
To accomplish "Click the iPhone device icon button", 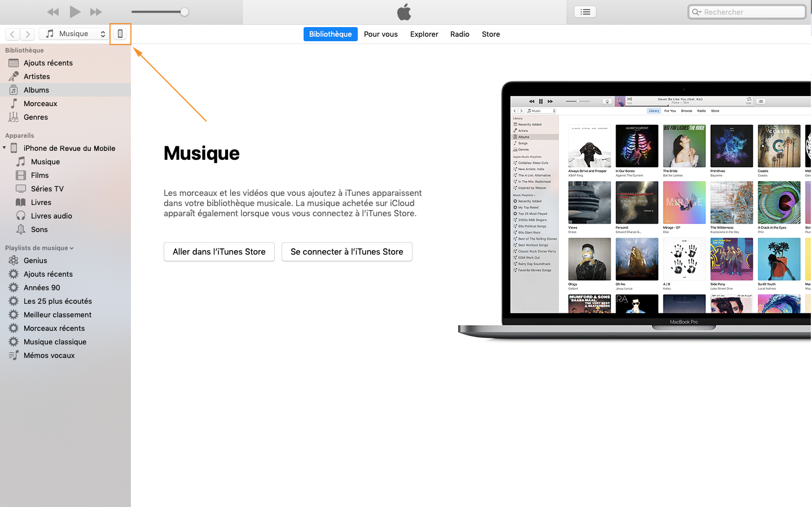I will [x=120, y=34].
